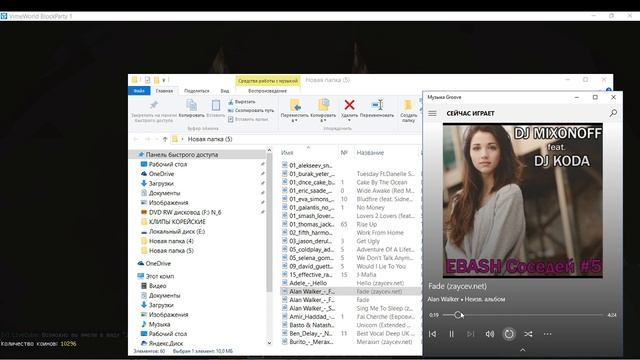Image resolution: width=640 pixels, height=360 pixels.
Task: Pause the playing song in Groove
Action: pos(451,334)
